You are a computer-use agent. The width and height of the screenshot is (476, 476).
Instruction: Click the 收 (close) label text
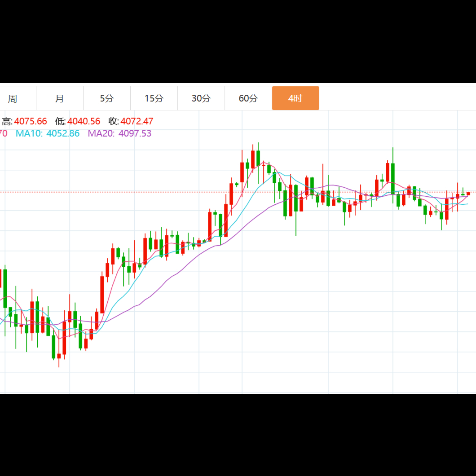(x=113, y=121)
